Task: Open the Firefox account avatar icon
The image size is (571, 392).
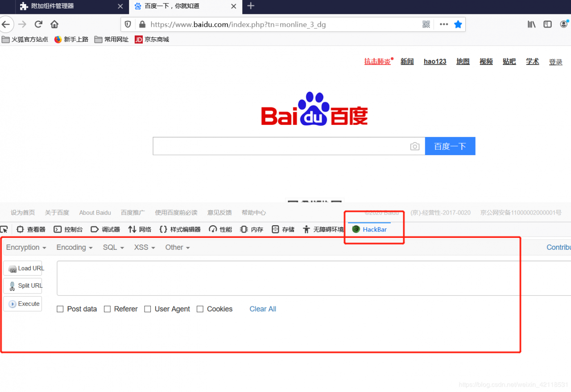Action: pos(564,25)
